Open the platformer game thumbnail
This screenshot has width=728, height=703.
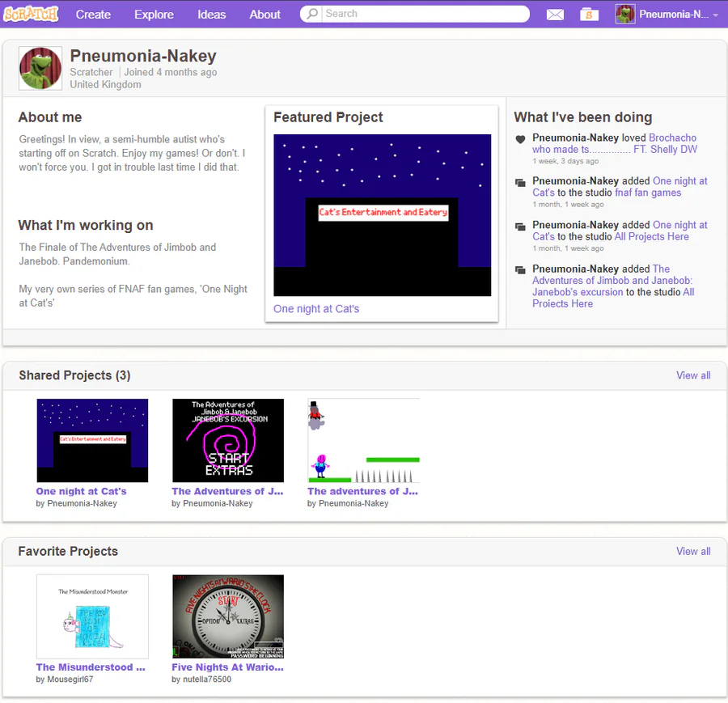[363, 440]
